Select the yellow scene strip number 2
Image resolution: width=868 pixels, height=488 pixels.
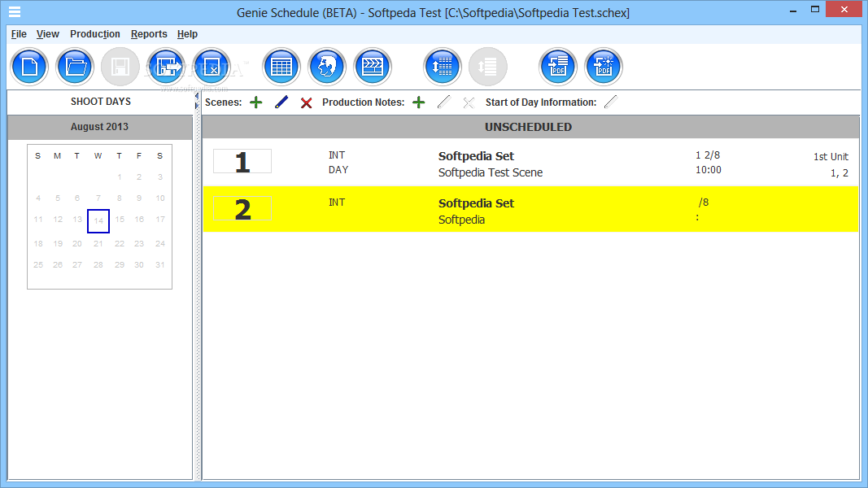(x=530, y=209)
